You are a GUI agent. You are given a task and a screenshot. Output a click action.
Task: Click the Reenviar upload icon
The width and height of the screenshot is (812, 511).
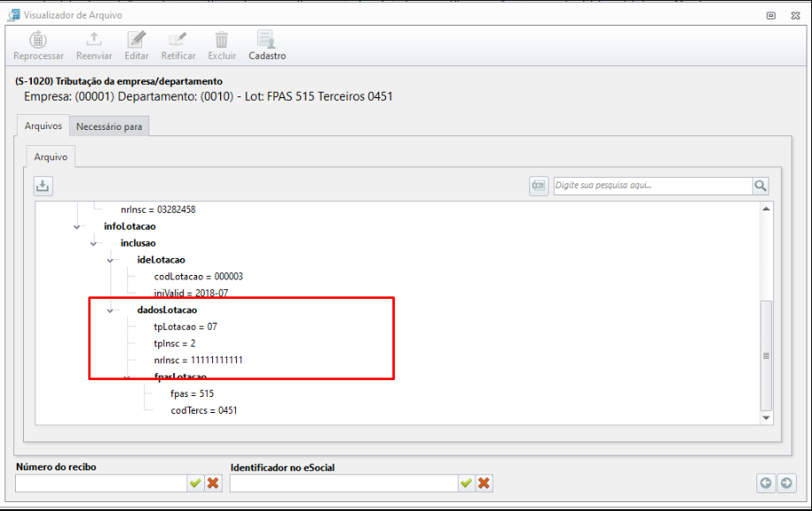click(94, 40)
